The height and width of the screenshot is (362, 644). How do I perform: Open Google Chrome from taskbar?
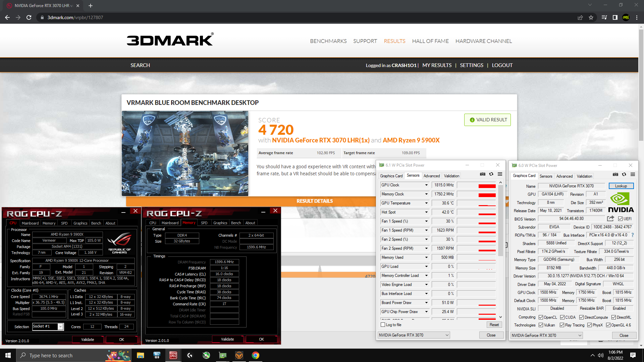pos(256,355)
